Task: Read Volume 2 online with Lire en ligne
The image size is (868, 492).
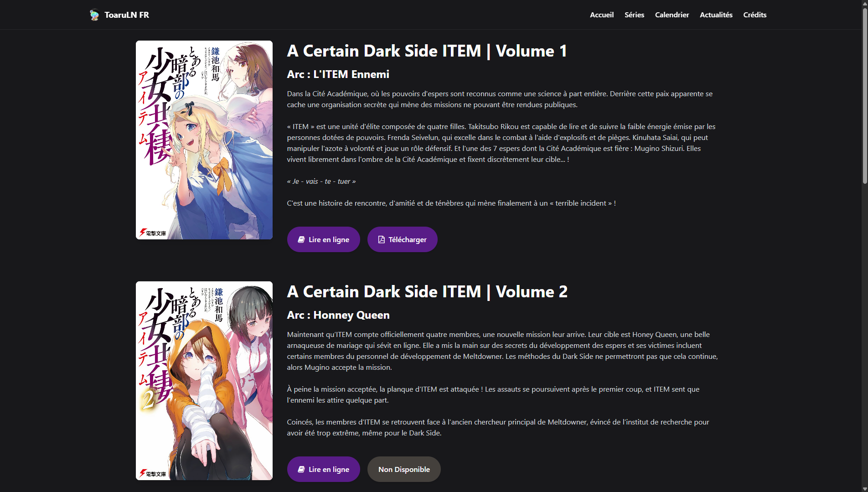Action: (x=324, y=469)
